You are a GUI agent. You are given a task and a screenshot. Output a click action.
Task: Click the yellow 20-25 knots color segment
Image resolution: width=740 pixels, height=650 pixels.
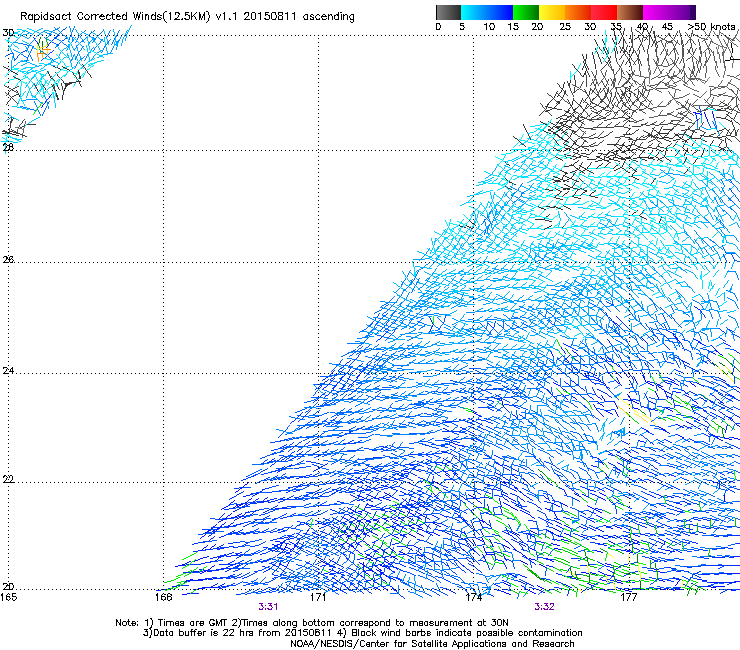coord(552,12)
